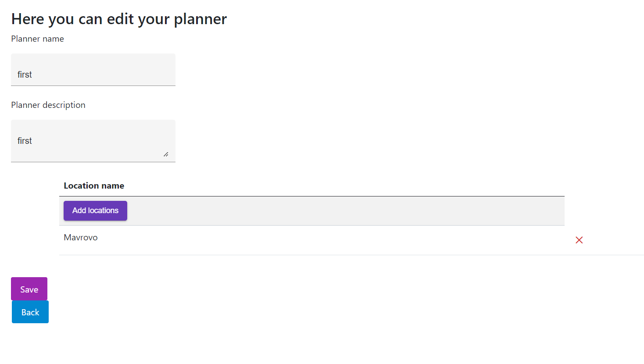Click the Planner description label

coord(48,105)
